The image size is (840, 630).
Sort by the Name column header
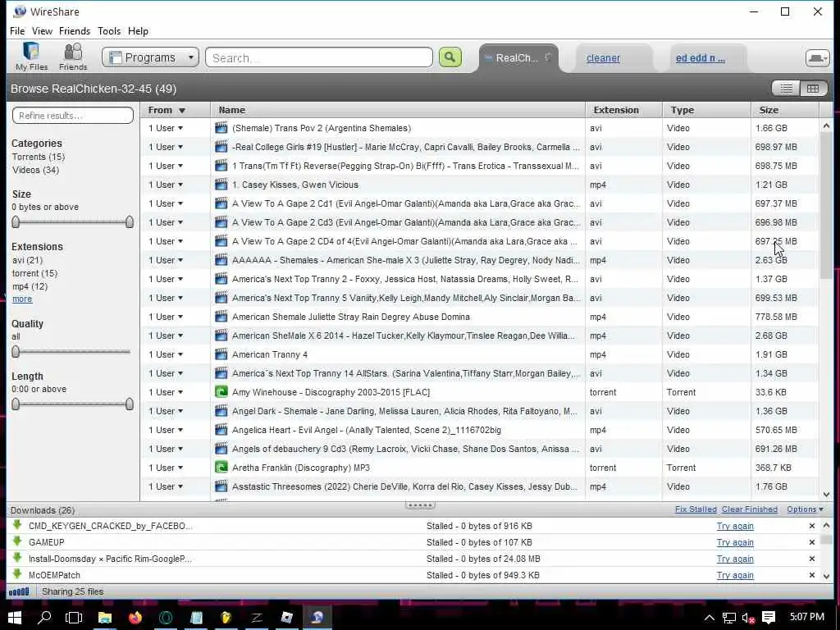point(398,110)
